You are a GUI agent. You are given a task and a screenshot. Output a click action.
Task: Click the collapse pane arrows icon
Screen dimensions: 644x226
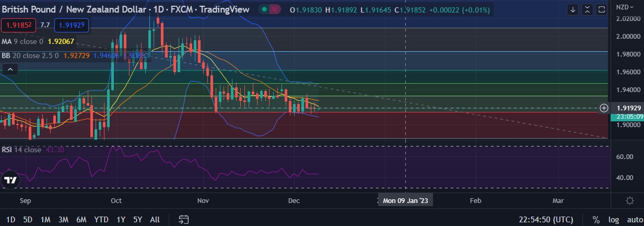[588, 9]
